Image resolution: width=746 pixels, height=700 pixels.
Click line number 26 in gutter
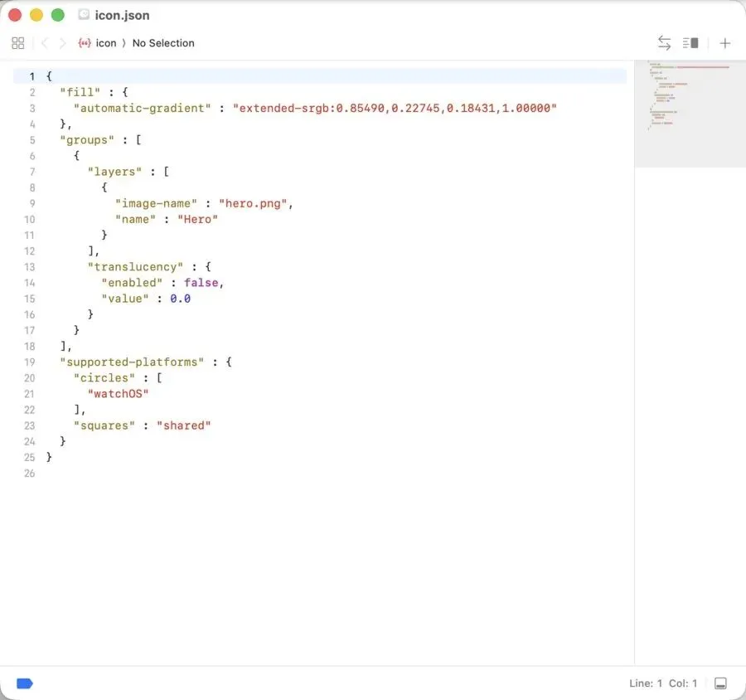point(30,474)
